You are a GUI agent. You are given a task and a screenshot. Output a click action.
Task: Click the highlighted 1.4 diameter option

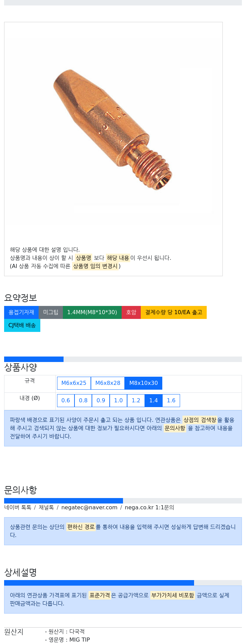pyautogui.click(x=153, y=401)
